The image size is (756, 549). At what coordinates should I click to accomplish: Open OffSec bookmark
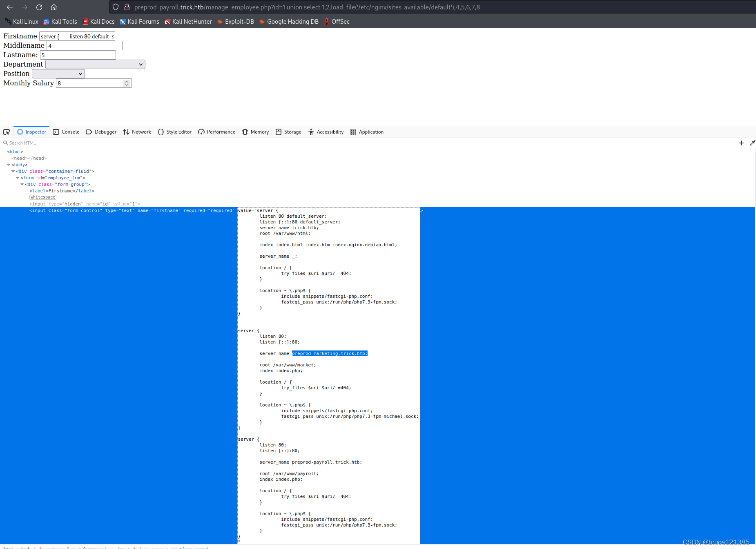tap(337, 22)
